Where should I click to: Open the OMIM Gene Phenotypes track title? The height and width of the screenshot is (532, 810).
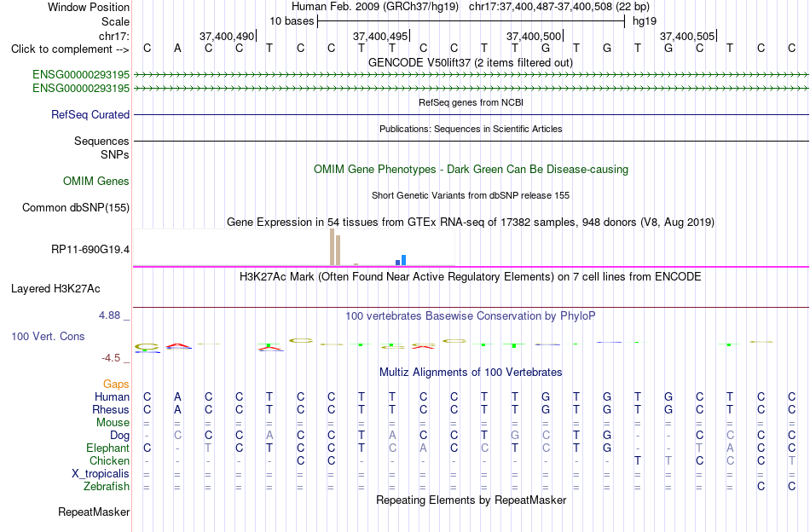click(471, 170)
